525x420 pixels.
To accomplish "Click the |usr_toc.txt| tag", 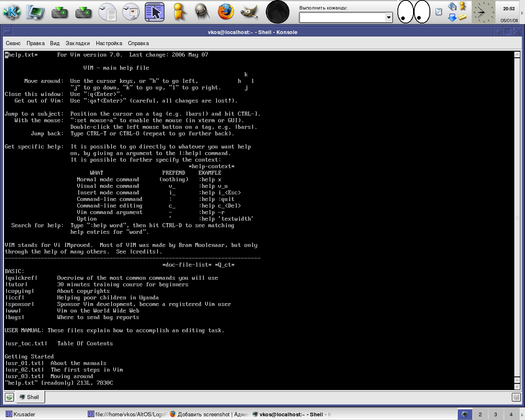I will (26, 344).
